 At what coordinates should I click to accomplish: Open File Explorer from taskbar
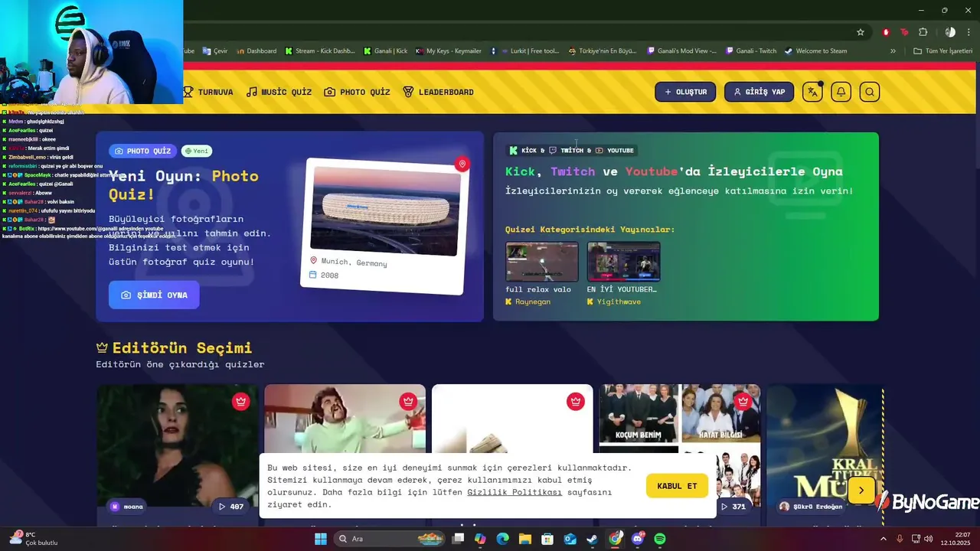pyautogui.click(x=525, y=539)
